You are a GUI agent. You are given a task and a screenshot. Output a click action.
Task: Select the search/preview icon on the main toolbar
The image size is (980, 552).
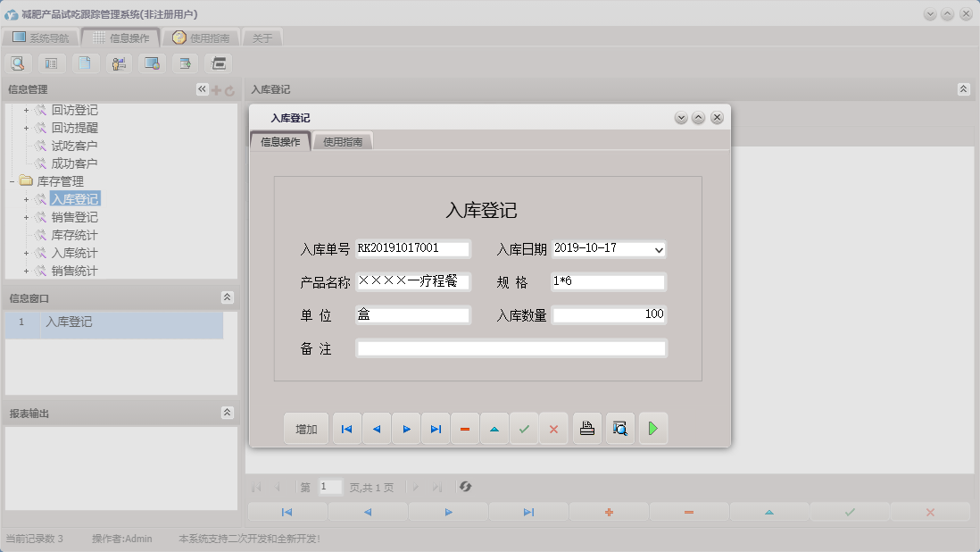click(18, 63)
